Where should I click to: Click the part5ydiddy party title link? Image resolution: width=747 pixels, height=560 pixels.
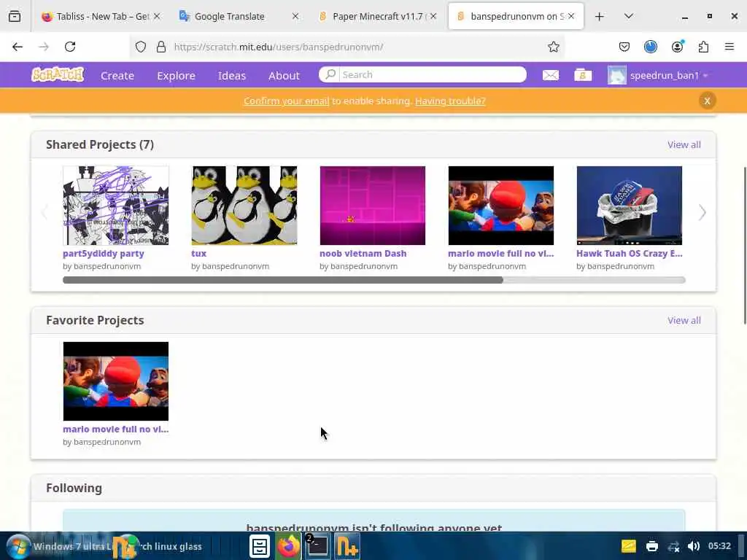click(104, 253)
